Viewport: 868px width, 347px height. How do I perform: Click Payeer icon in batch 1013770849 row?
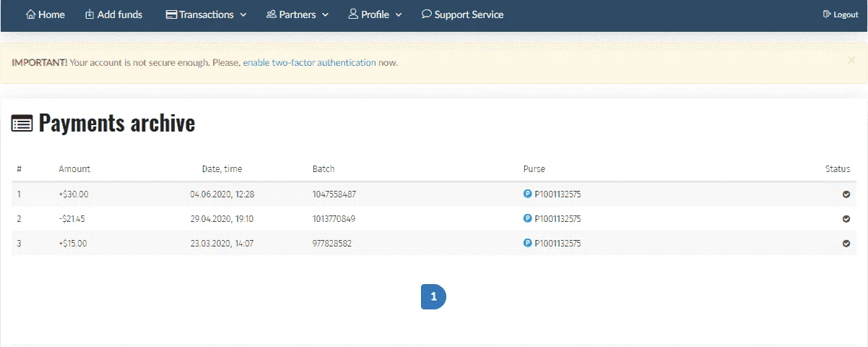(527, 218)
